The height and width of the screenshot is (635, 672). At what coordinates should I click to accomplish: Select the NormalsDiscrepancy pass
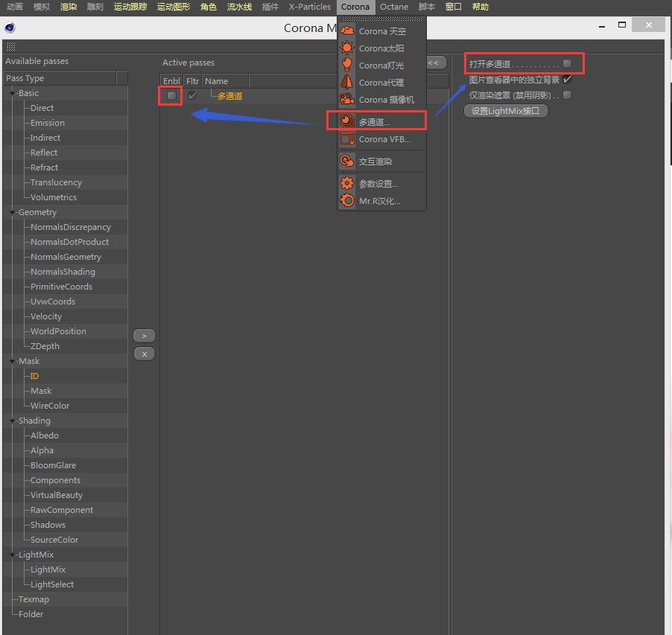(x=70, y=227)
